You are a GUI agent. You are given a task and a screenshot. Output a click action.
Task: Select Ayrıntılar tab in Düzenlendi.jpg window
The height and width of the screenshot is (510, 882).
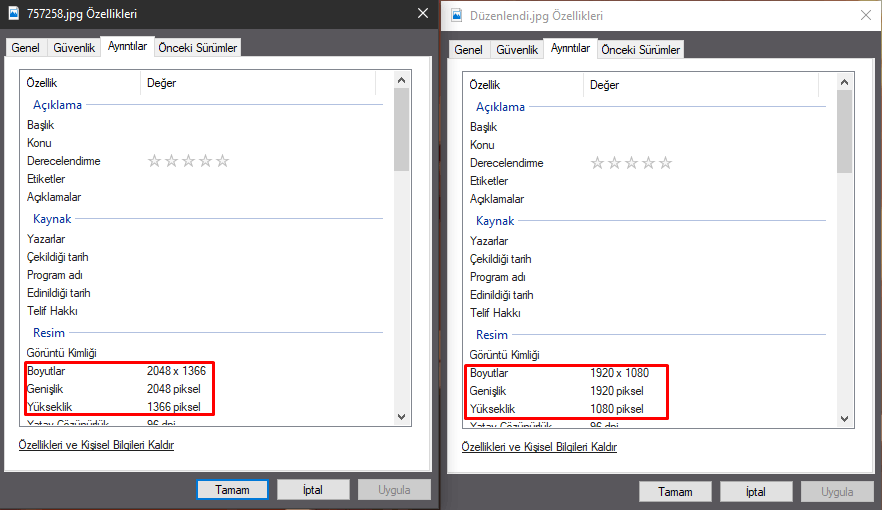(x=570, y=48)
